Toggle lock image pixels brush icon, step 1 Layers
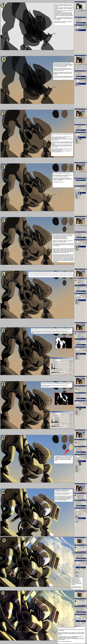 (x=78, y=28)
